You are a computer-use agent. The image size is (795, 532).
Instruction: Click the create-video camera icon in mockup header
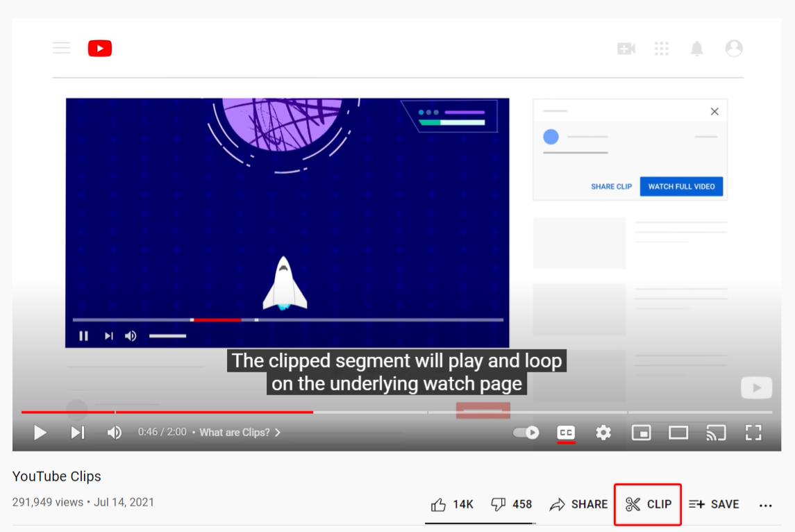tap(626, 48)
